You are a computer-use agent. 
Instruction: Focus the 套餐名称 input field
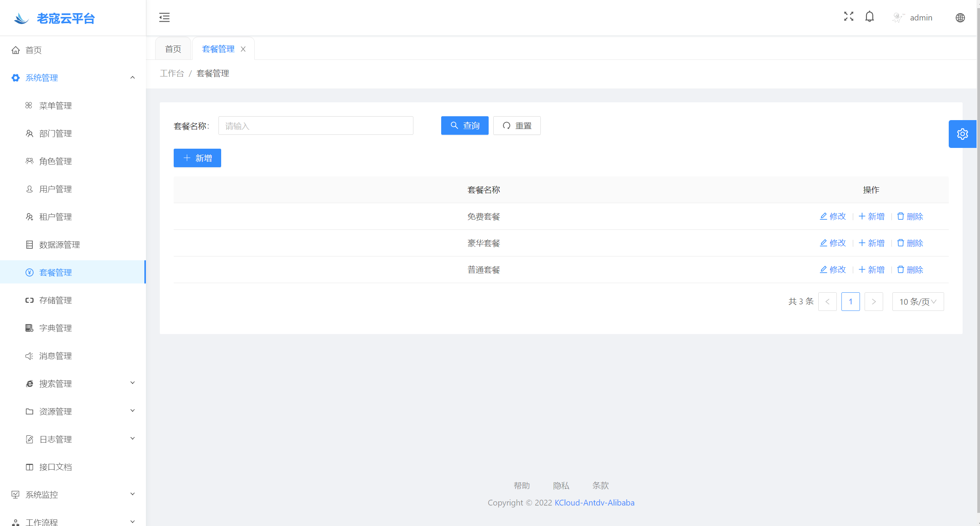click(x=315, y=126)
